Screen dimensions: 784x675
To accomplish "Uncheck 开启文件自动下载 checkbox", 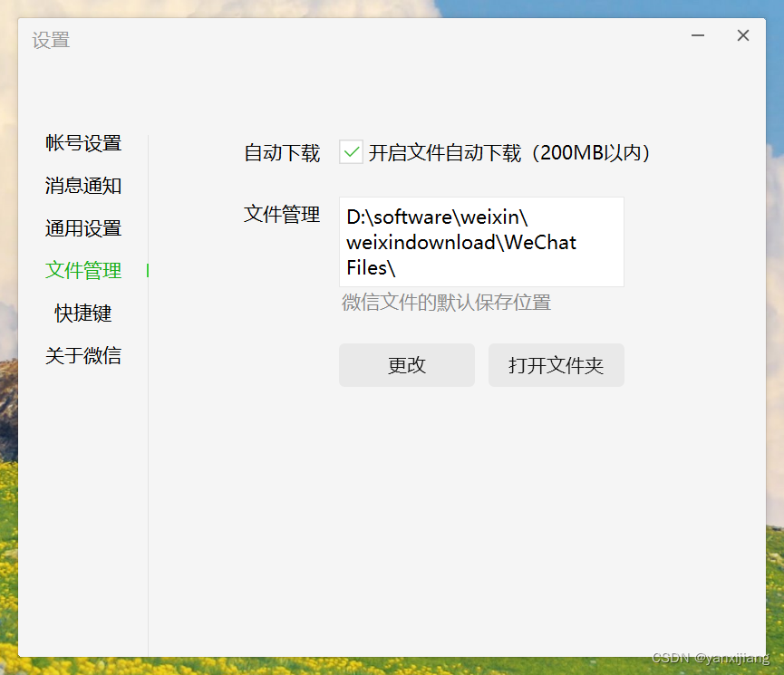I will 351,152.
